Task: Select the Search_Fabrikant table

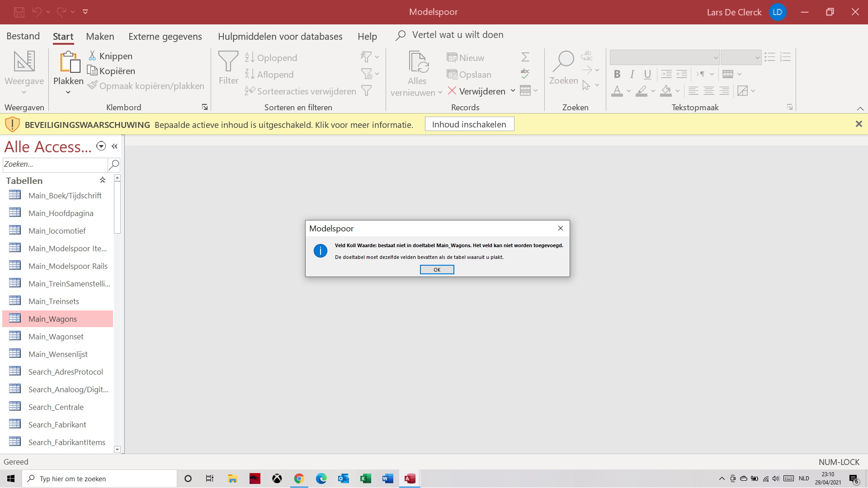Action: [x=57, y=424]
